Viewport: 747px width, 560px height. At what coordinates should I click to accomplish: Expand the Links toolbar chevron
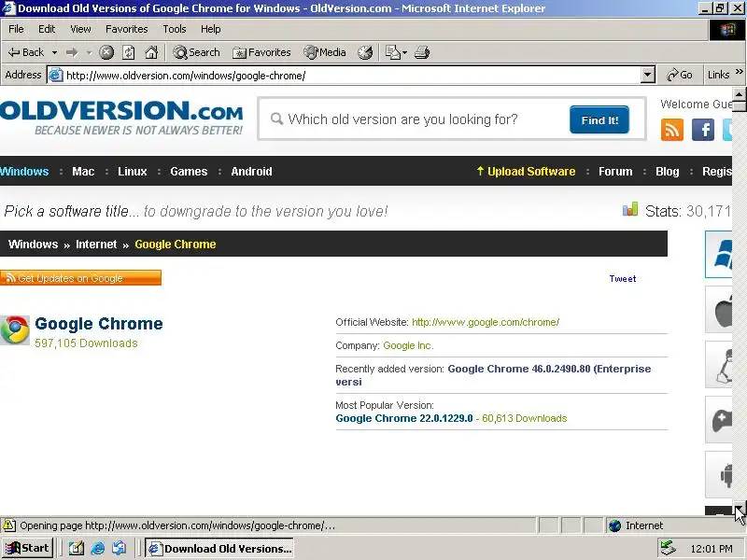(x=739, y=72)
